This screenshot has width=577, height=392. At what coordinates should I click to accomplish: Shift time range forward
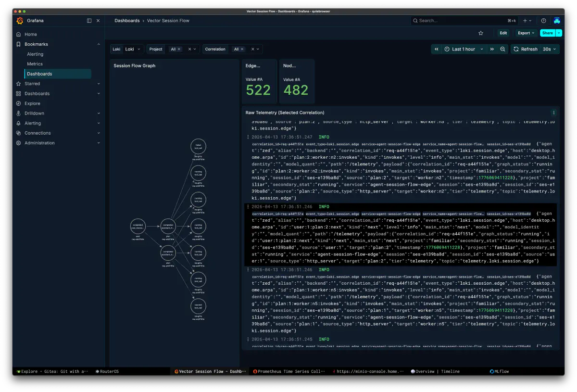pos(492,49)
